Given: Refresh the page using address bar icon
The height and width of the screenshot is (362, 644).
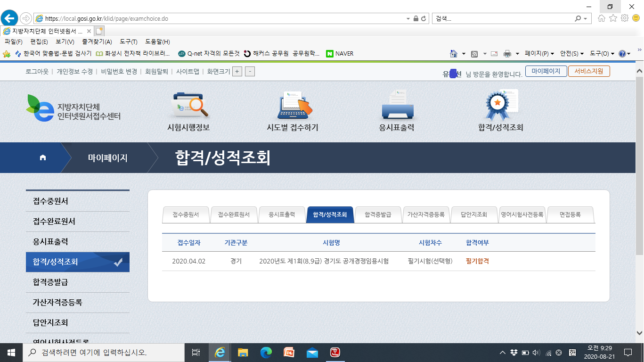Looking at the screenshot, I should point(424,19).
